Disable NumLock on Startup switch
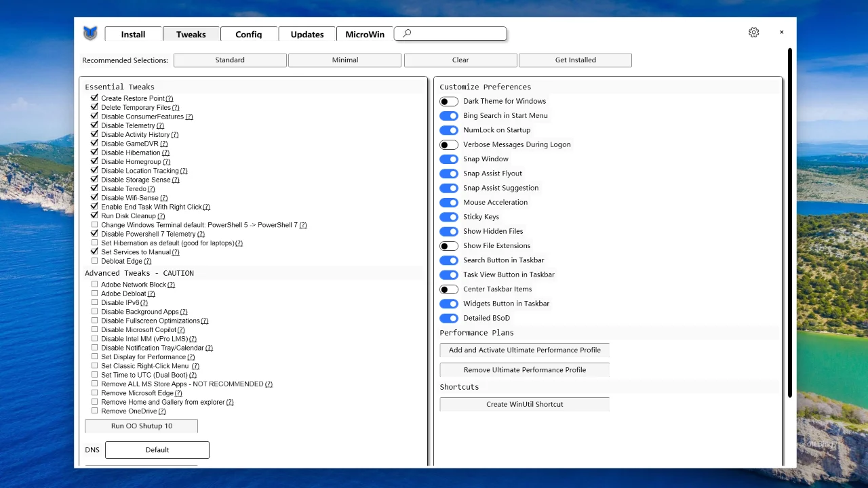 [x=449, y=130]
